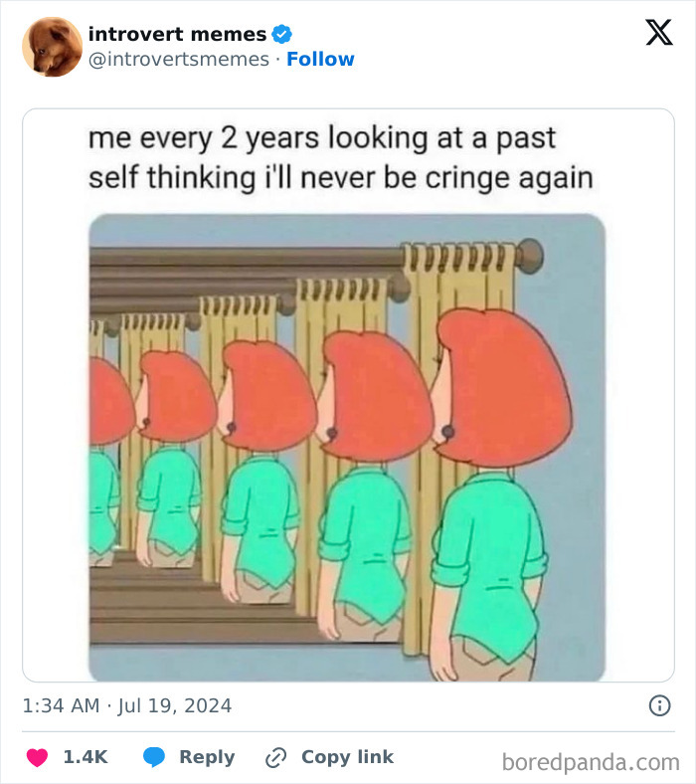Click the X logo icon
The height and width of the screenshot is (784, 696).
658,33
